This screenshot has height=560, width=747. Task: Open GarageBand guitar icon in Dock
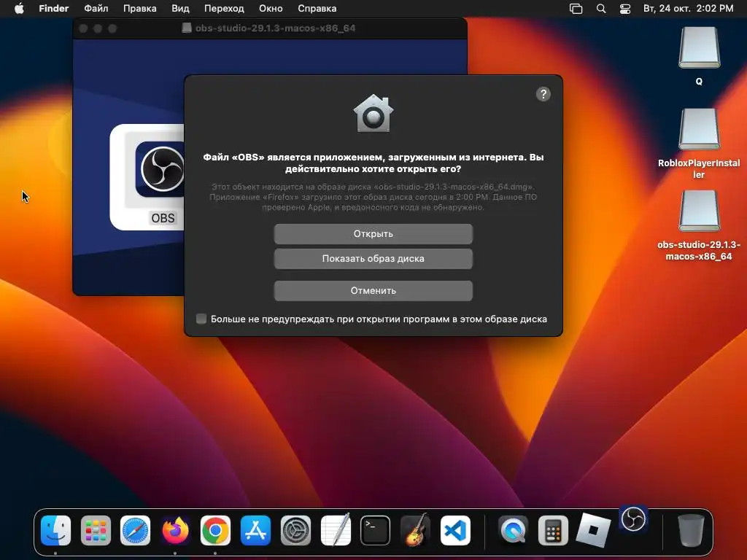[415, 531]
